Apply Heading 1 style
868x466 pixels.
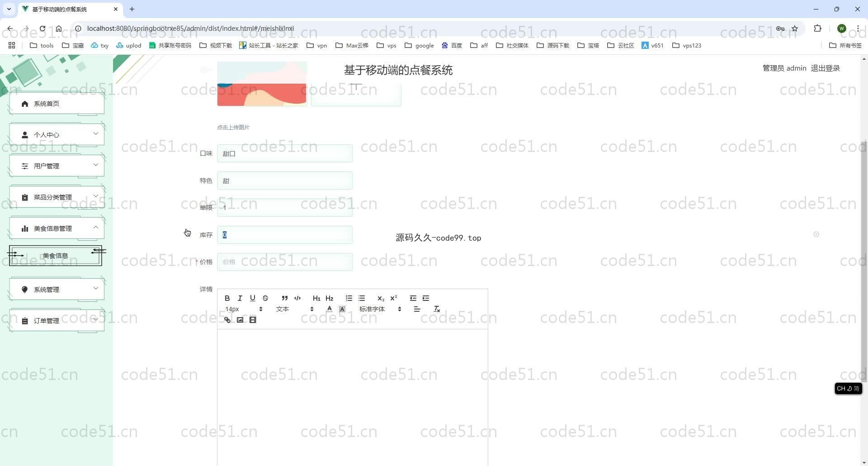click(316, 298)
